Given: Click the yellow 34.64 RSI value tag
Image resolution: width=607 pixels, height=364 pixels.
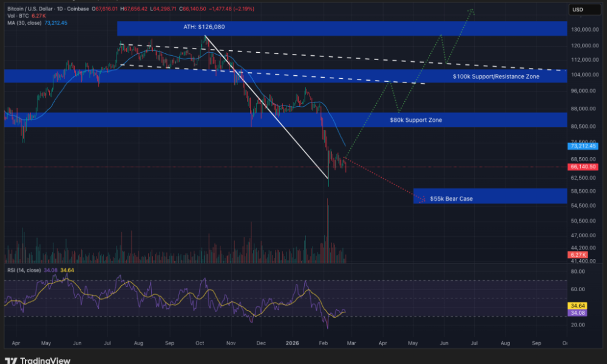Looking at the screenshot, I should coord(577,307).
